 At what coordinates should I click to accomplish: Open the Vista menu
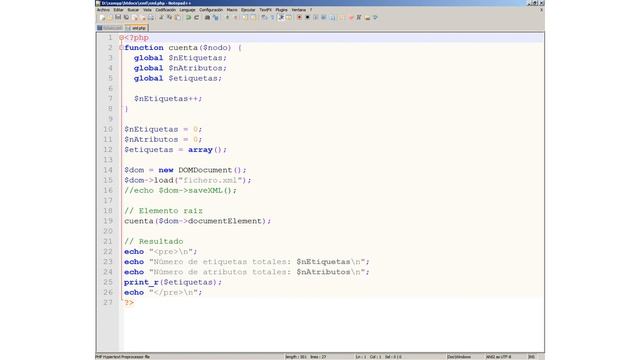pyautogui.click(x=147, y=10)
